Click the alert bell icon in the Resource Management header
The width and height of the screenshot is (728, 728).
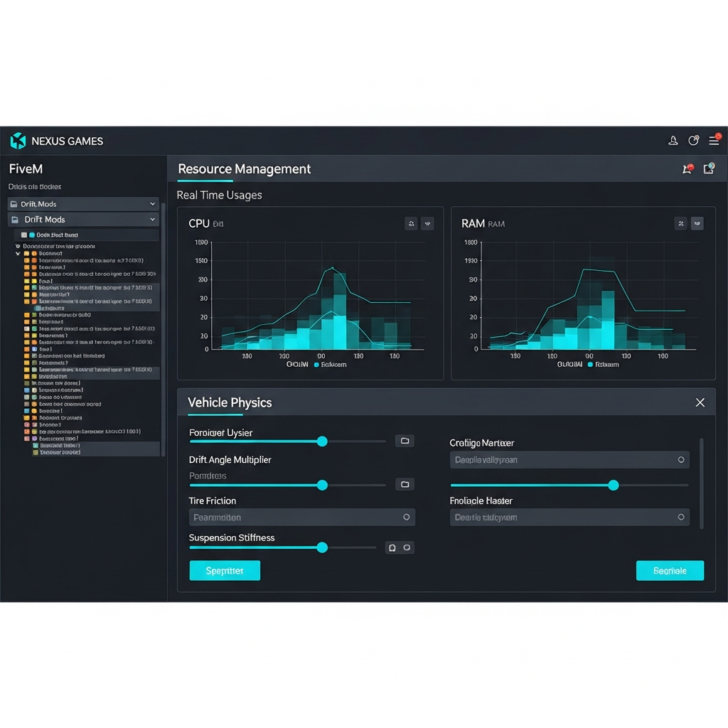pos(687,168)
